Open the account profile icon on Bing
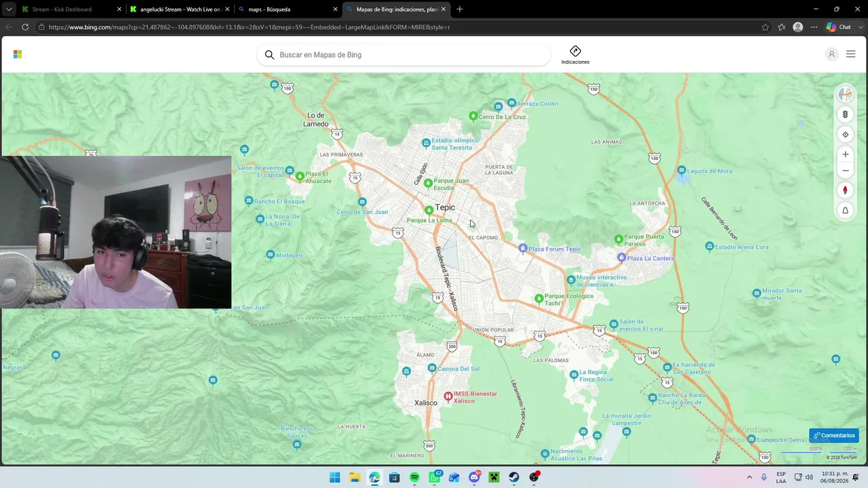Image resolution: width=868 pixels, height=488 pixels. (x=831, y=54)
